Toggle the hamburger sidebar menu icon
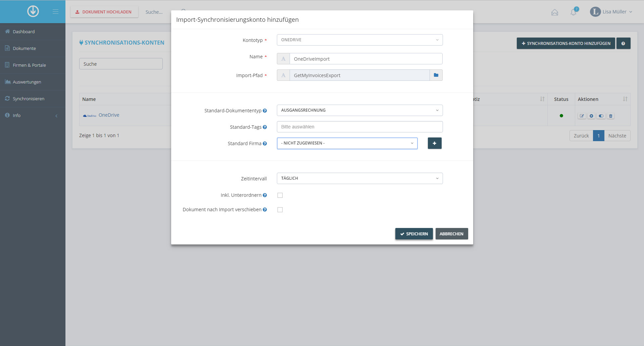 click(x=56, y=12)
